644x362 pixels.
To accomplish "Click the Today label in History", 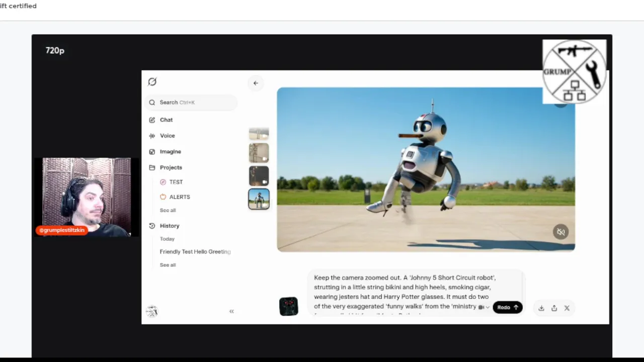I will tap(167, 239).
